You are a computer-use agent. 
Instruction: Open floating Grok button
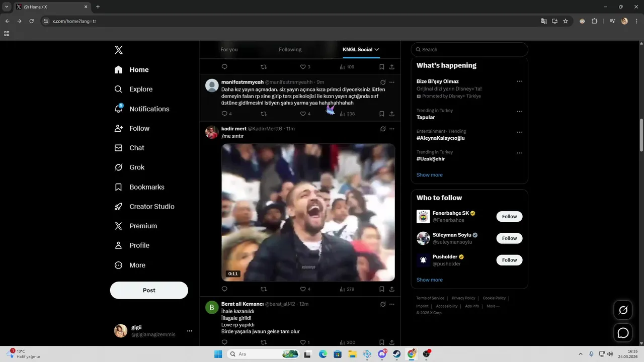623,310
